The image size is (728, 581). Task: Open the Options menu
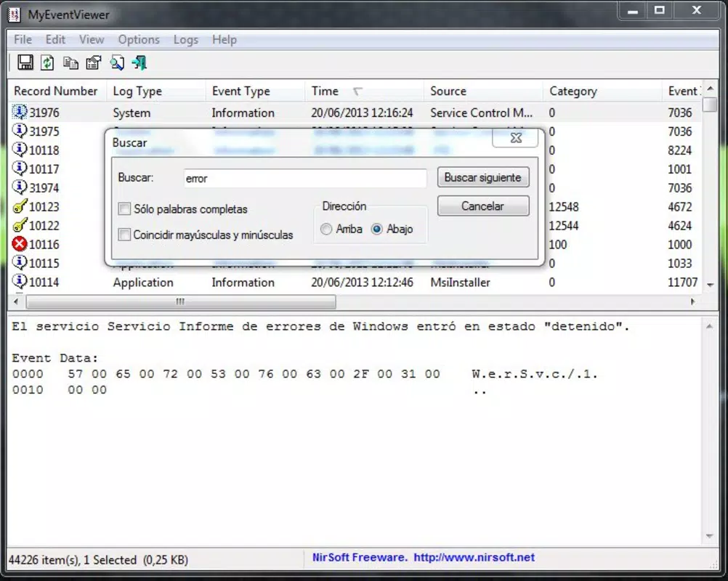click(139, 39)
